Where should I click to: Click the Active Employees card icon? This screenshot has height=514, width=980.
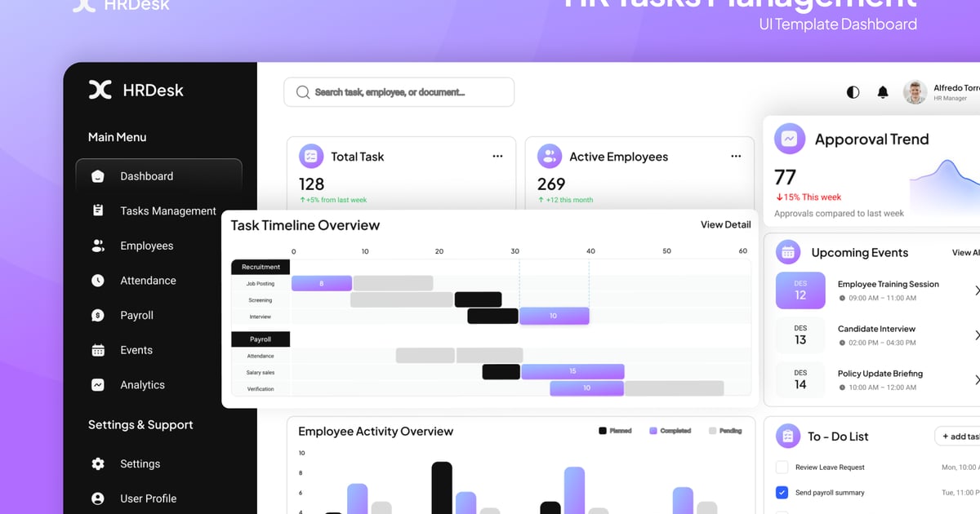click(x=550, y=156)
